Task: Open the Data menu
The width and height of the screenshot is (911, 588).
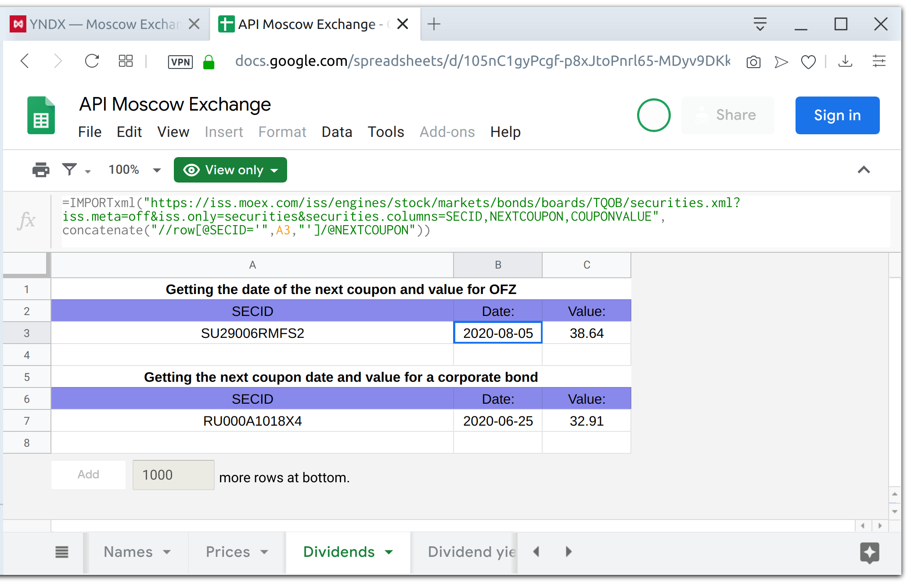Action: point(337,132)
